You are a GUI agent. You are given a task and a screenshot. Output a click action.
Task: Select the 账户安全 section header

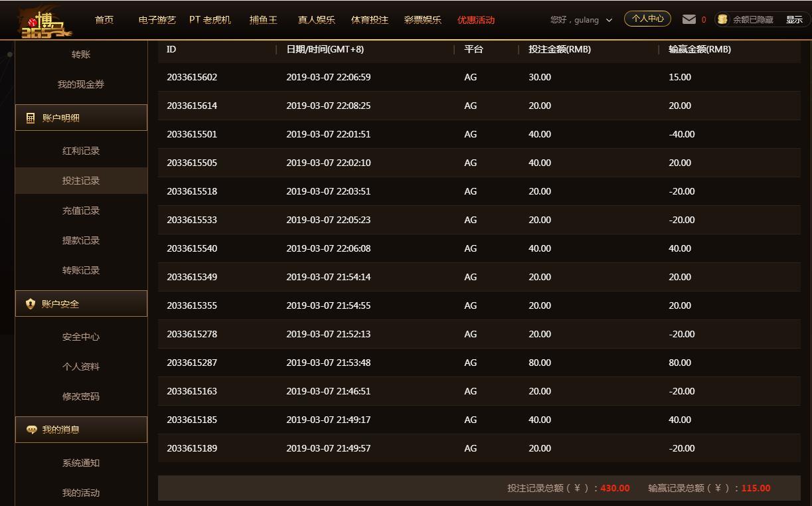(81, 303)
